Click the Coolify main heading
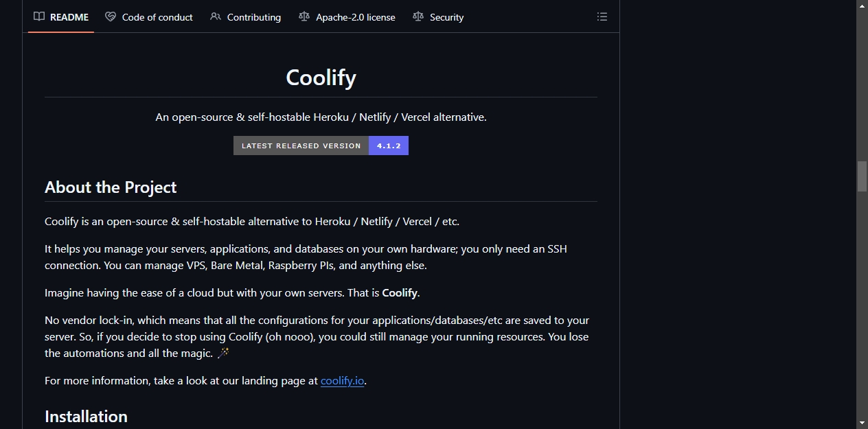 (321, 77)
